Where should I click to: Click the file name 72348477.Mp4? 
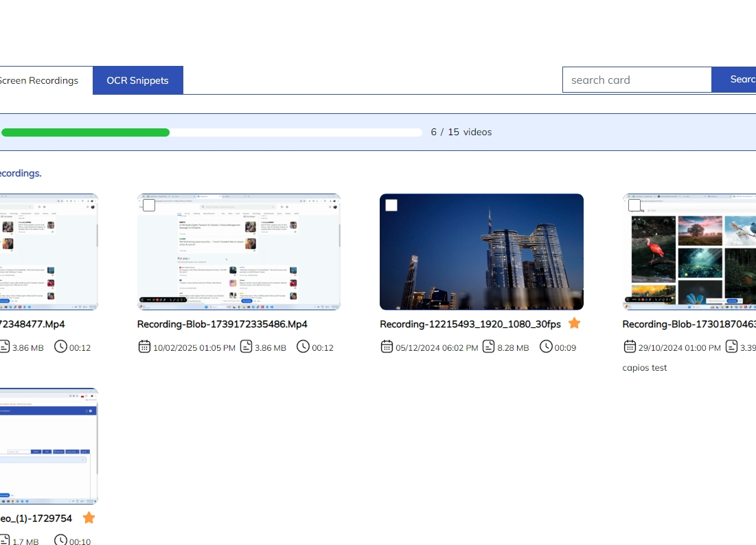32,324
